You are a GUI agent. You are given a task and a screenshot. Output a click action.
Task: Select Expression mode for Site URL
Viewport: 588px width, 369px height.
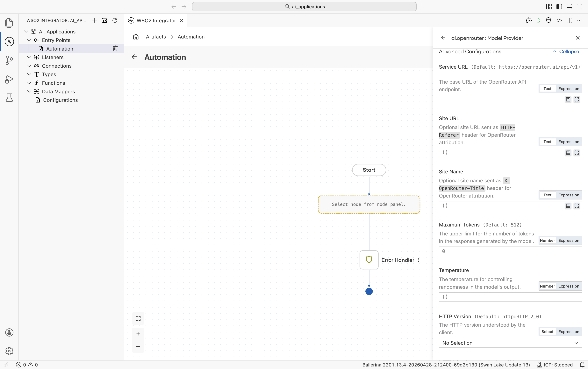[569, 142]
